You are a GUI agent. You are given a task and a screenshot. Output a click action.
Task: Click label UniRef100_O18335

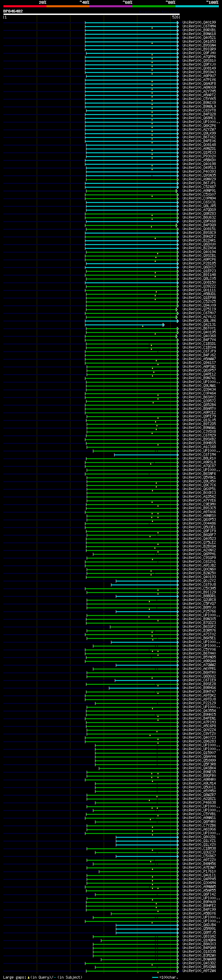point(199,952)
